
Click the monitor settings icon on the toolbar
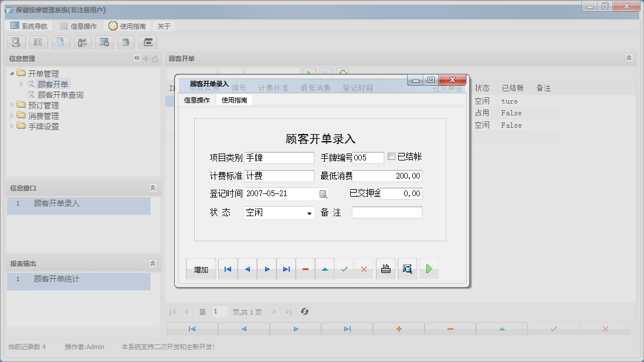[105, 42]
